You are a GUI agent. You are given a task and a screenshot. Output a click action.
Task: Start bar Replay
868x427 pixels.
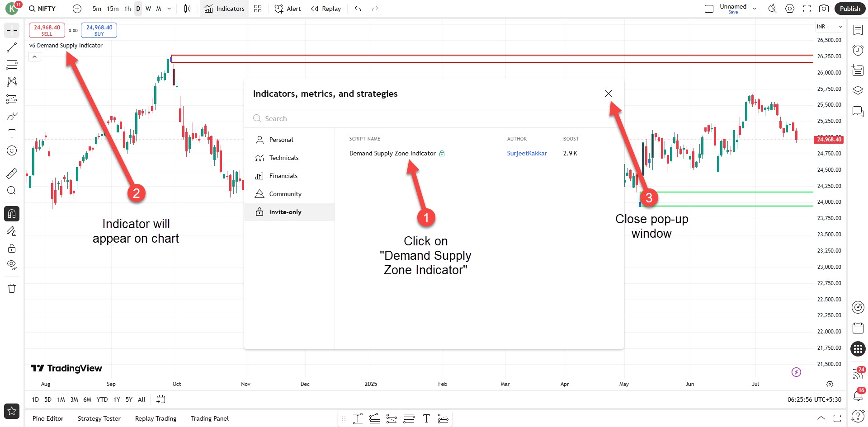click(326, 9)
